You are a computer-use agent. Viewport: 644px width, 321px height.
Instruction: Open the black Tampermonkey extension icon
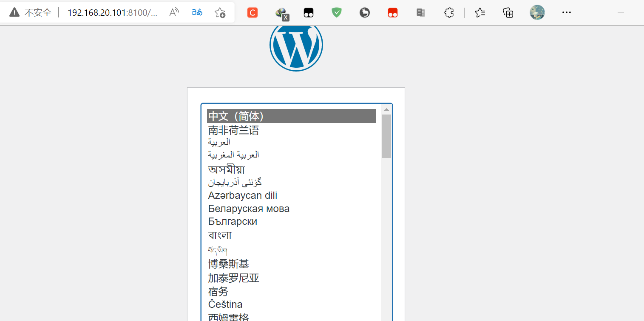309,13
